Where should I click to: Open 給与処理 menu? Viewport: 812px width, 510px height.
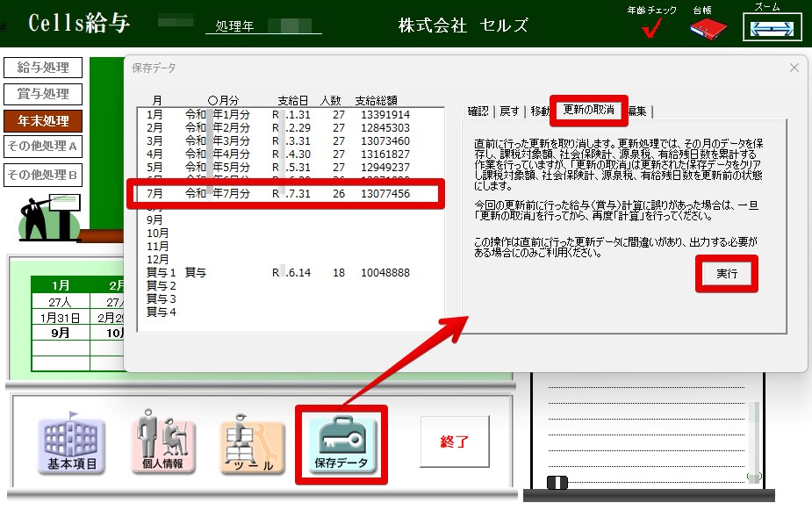(x=43, y=68)
